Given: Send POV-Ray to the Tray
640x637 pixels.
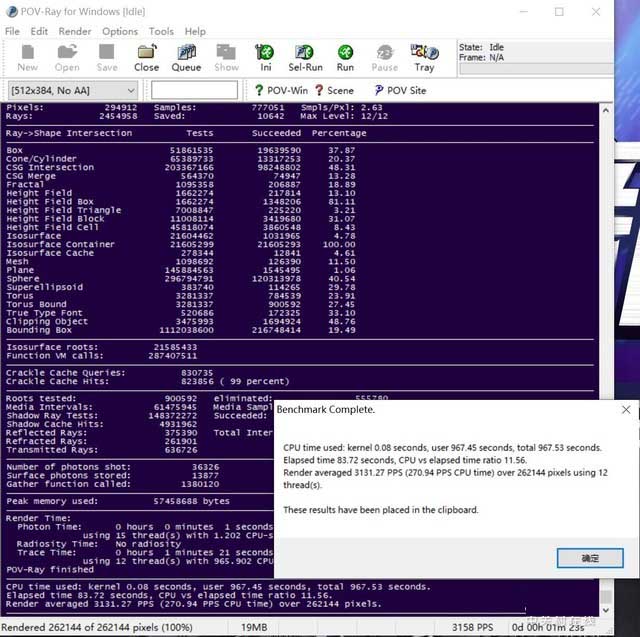Looking at the screenshot, I should [424, 58].
